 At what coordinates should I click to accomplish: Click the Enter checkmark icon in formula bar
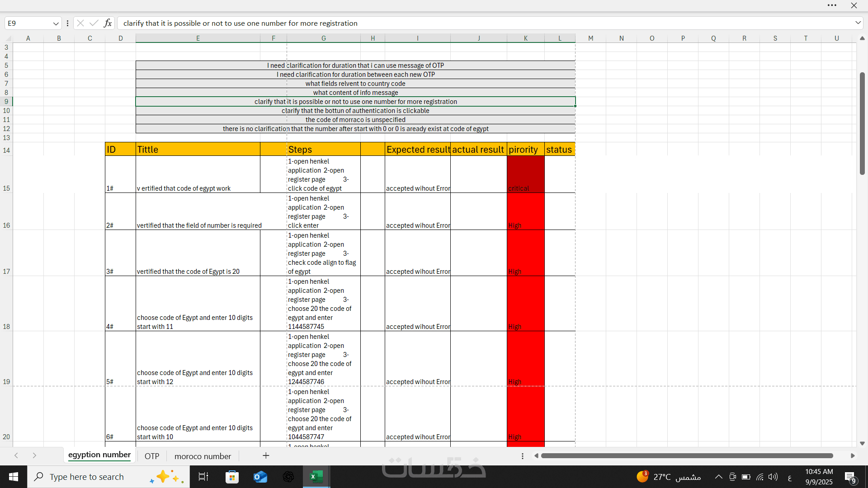point(94,23)
